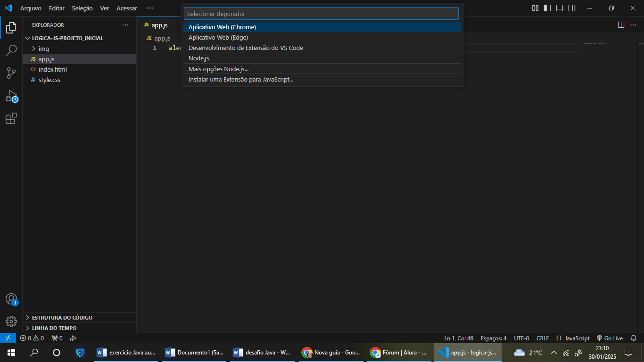Screen dimensions: 644x362
Task: Click the ports forwarded status item
Action: (x=58, y=338)
